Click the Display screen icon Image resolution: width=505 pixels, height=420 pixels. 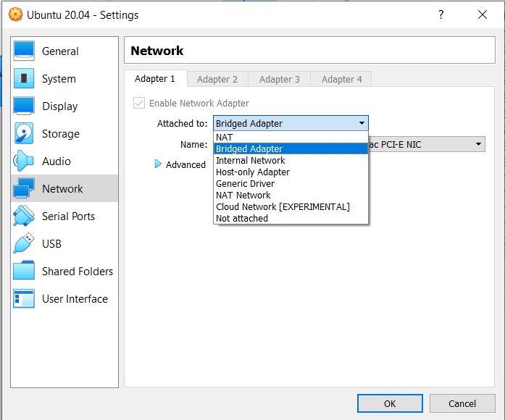coord(24,106)
